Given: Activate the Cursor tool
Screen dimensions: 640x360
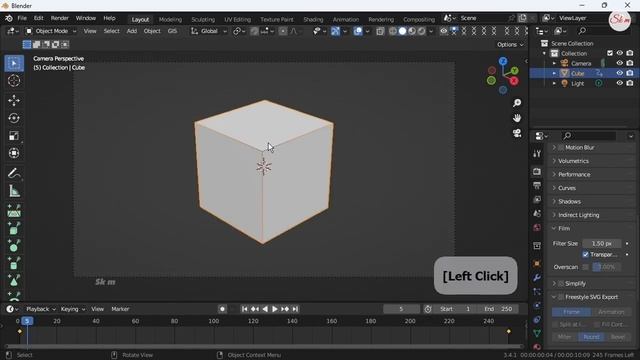Looking at the screenshot, I should point(14,81).
